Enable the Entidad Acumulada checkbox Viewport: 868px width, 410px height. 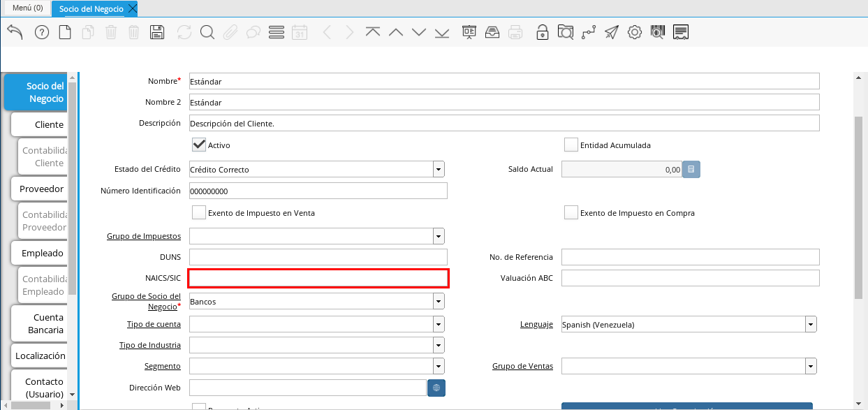pyautogui.click(x=571, y=145)
